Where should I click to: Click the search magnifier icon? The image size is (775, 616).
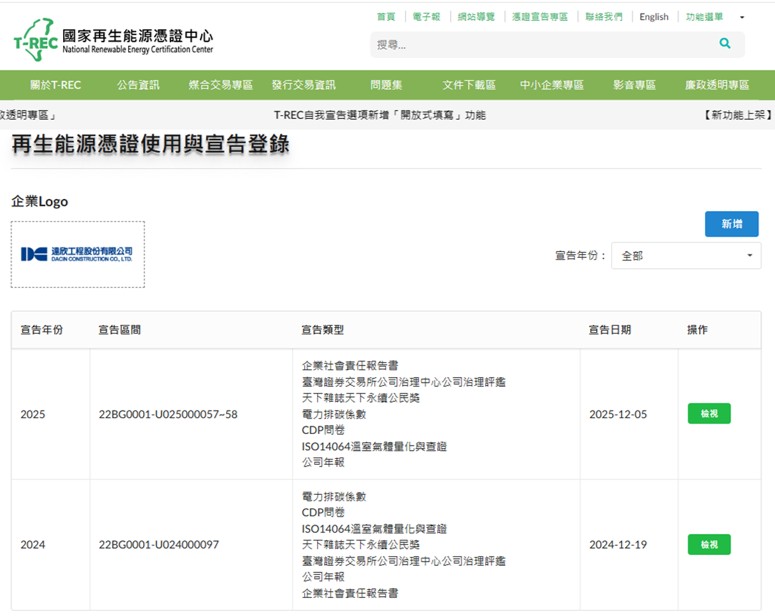(725, 44)
